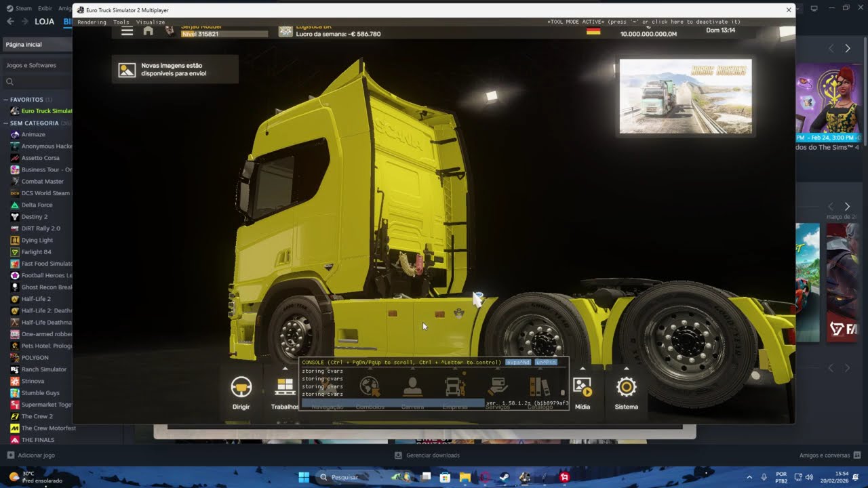The width and height of the screenshot is (868, 488).
Task: Open Gerenciar downloads in Steam
Action: pyautogui.click(x=427, y=455)
